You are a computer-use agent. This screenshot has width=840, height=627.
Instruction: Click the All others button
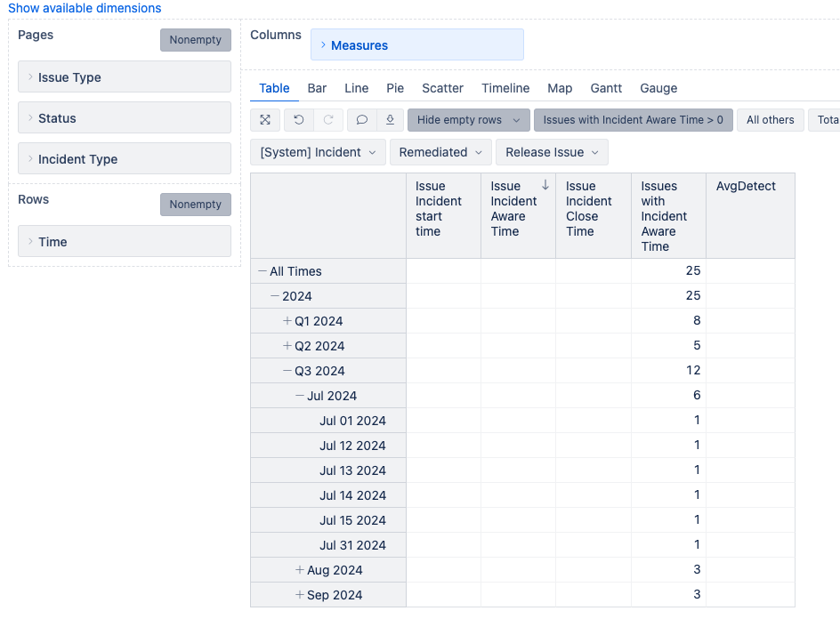tap(770, 120)
